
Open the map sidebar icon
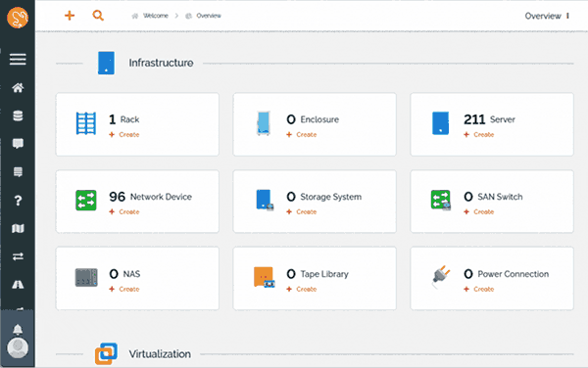coord(18,228)
